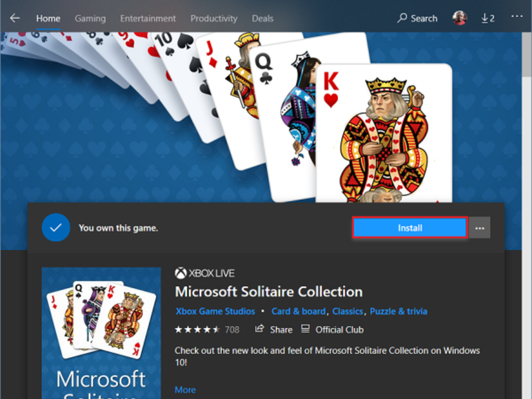Image resolution: width=532 pixels, height=399 pixels.
Task: Go back with the back arrow
Action: click(15, 18)
